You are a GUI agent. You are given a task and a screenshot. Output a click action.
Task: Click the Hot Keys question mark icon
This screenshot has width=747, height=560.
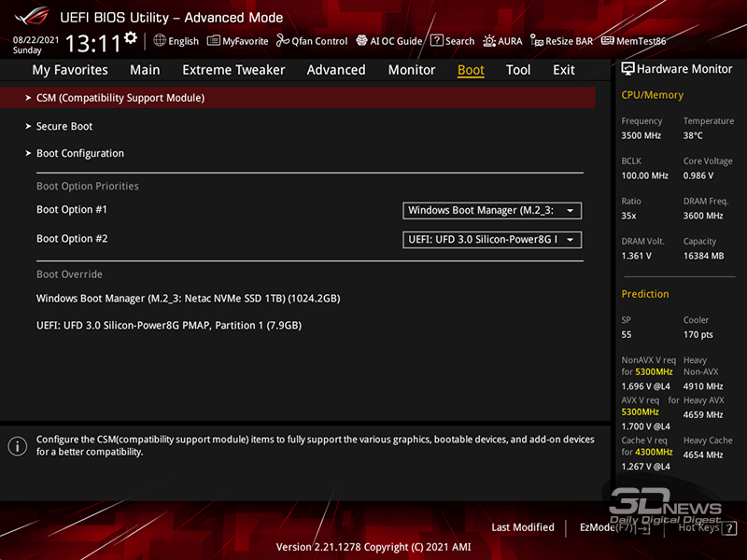(729, 528)
